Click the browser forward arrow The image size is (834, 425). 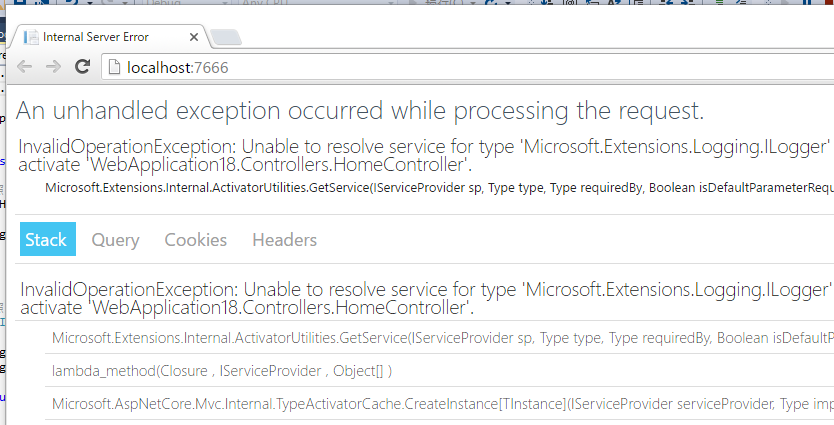click(x=53, y=67)
